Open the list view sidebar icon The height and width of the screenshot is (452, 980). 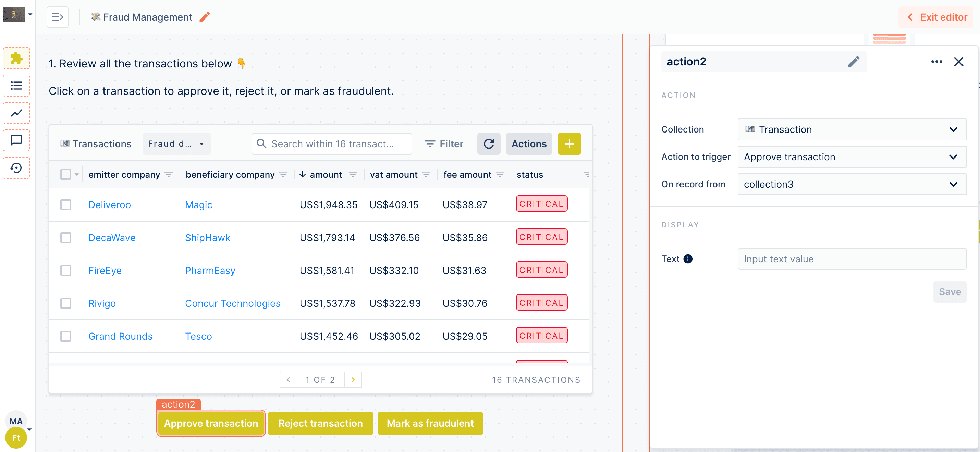(16, 86)
